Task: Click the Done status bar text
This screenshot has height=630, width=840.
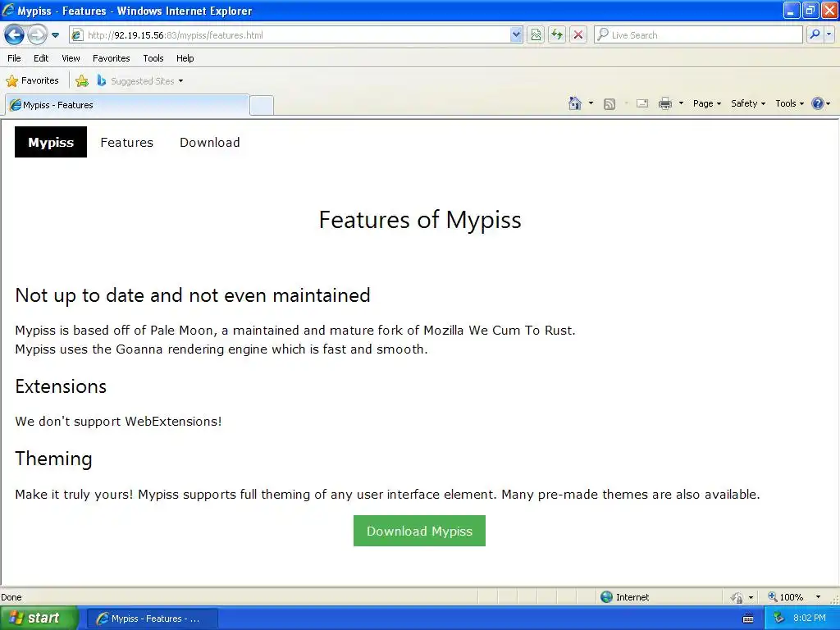Action: (11, 597)
